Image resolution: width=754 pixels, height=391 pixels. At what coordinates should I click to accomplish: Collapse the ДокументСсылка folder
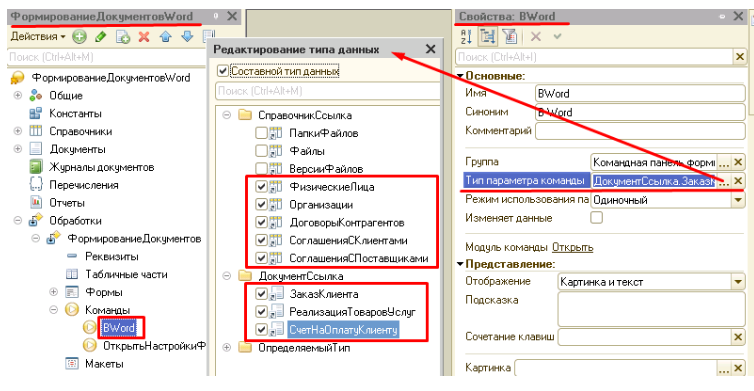pos(226,276)
